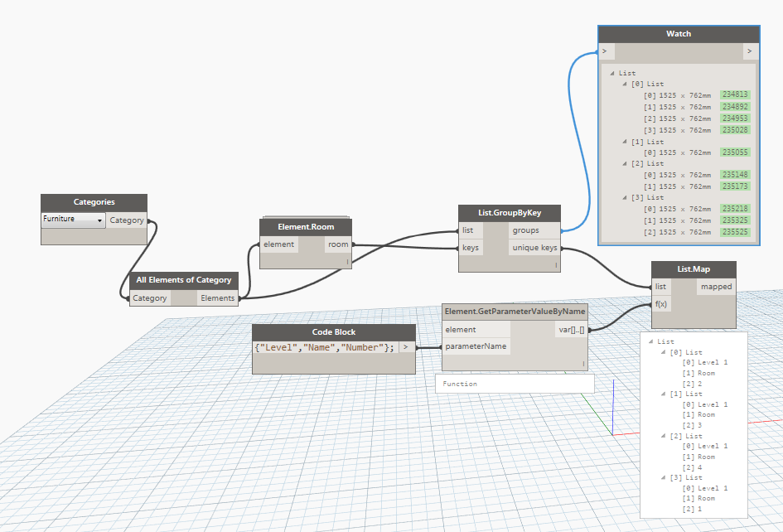The height and width of the screenshot is (532, 783).
Task: Click element ID 234892
Action: pos(735,107)
